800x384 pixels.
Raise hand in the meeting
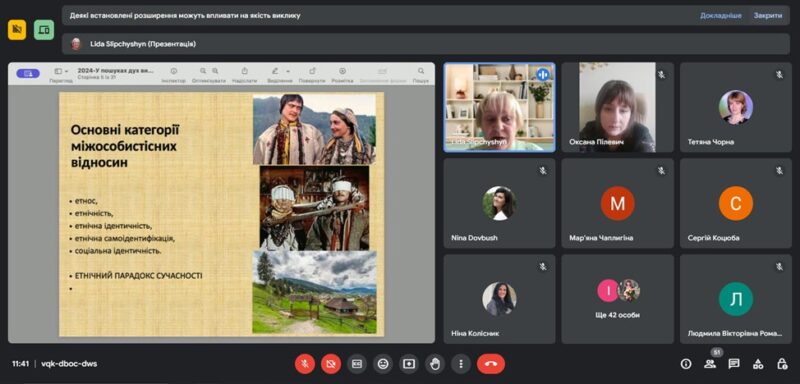pyautogui.click(x=435, y=364)
